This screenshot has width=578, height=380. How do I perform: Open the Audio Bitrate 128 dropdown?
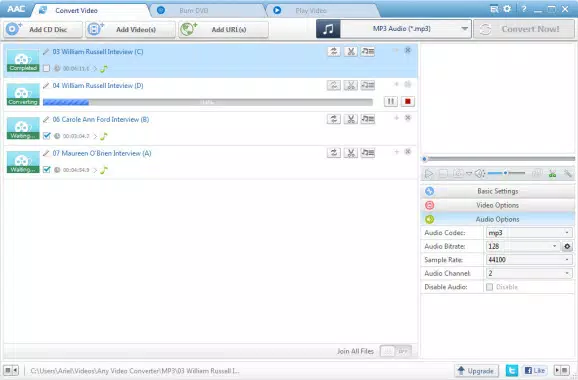tap(523, 246)
